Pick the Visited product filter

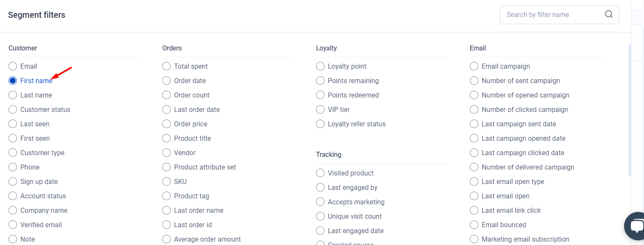pos(320,173)
